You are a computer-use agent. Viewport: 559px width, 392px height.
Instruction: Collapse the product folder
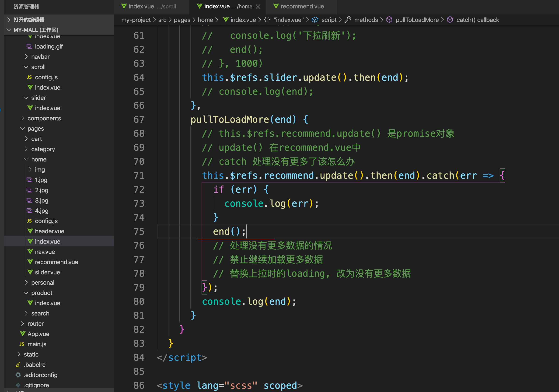pos(26,293)
